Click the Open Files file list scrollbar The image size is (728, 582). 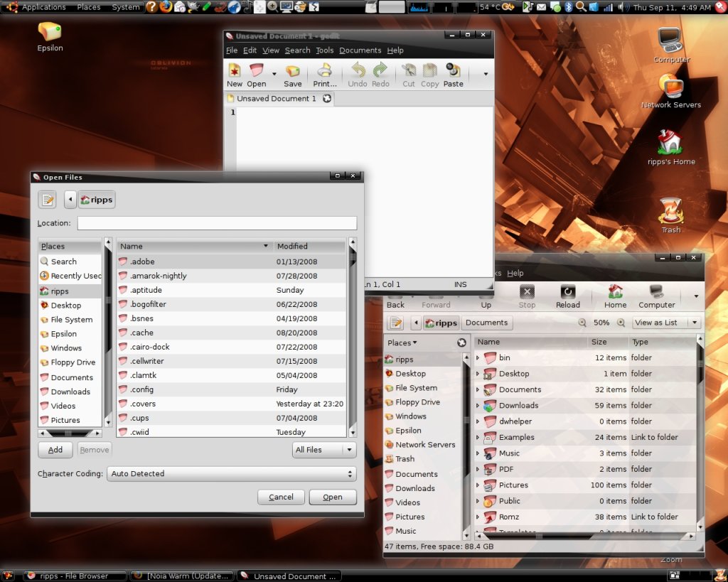point(353,337)
